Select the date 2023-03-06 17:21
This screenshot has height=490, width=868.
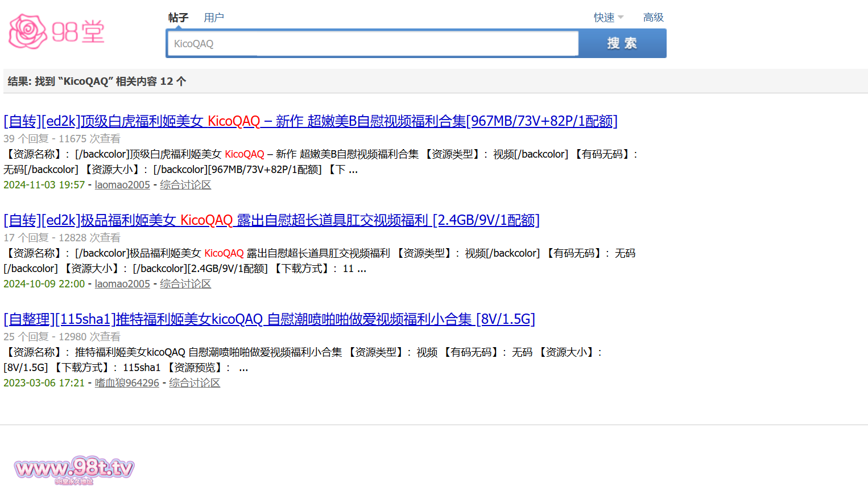point(44,383)
